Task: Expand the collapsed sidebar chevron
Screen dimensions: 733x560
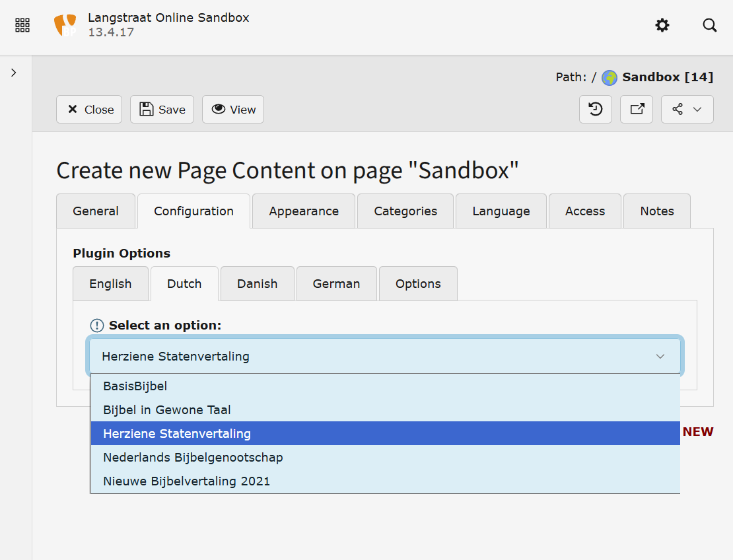Action: pyautogui.click(x=14, y=73)
